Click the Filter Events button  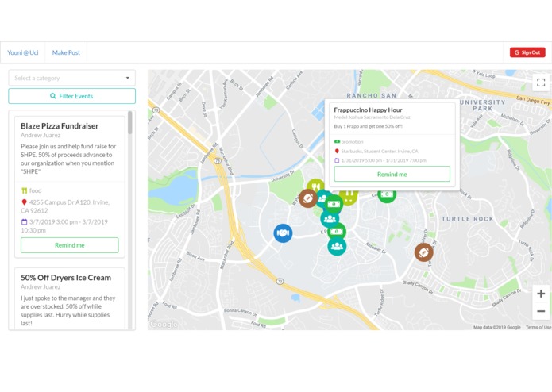[71, 96]
